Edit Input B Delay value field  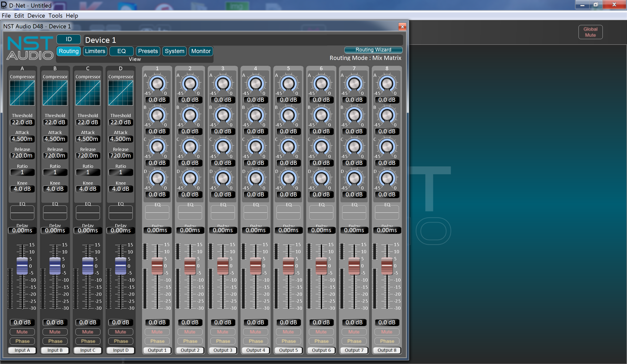click(55, 231)
